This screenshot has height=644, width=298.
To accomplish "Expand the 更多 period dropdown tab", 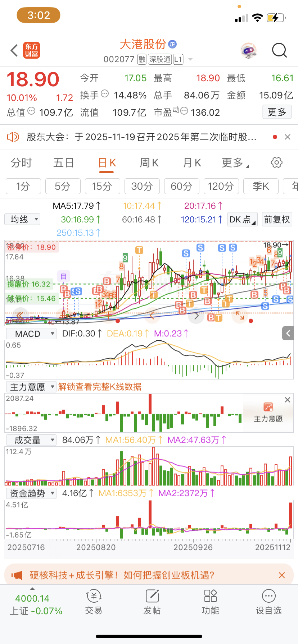I will pyautogui.click(x=235, y=163).
